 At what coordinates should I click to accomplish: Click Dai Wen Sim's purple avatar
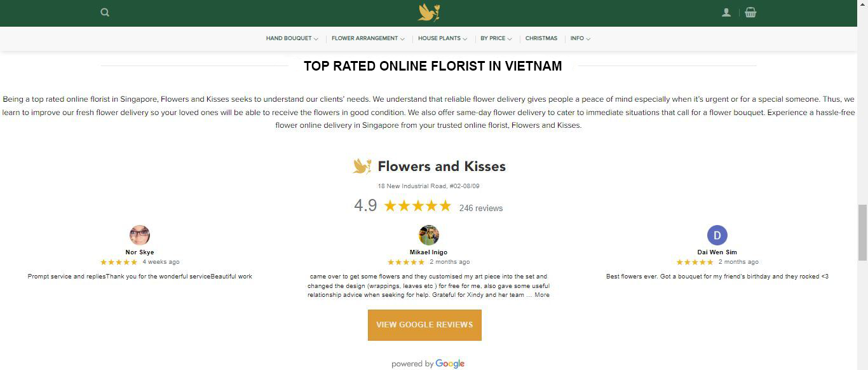click(717, 235)
